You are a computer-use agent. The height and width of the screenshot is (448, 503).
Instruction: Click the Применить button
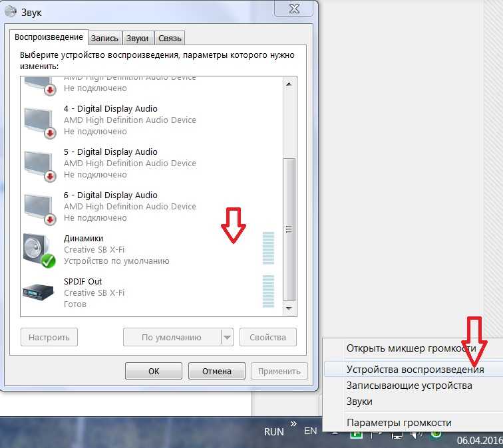tap(279, 371)
